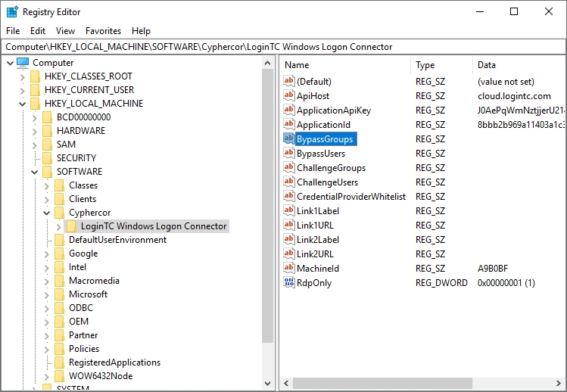Image resolution: width=567 pixels, height=392 pixels.
Task: Sort values by Data column header
Action: [519, 65]
